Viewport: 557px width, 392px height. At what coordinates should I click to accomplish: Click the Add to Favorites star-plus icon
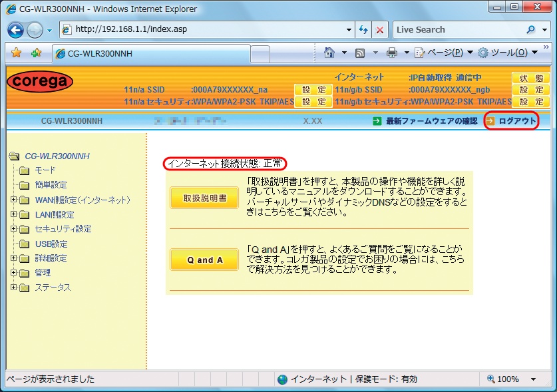tap(36, 53)
